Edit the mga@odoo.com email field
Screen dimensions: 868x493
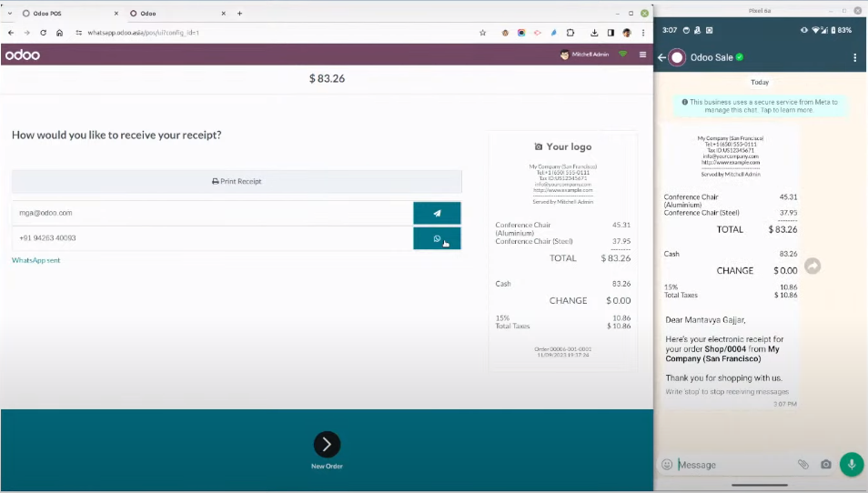pos(213,213)
